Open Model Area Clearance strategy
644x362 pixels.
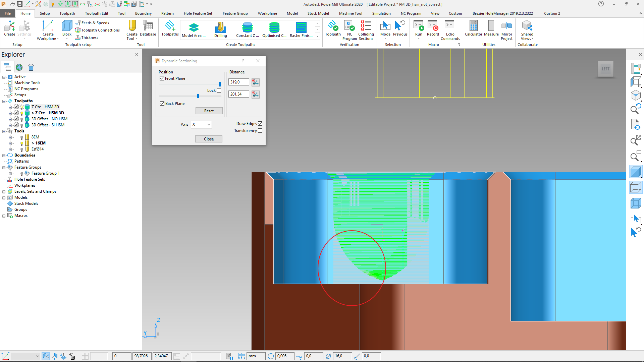pos(194,29)
